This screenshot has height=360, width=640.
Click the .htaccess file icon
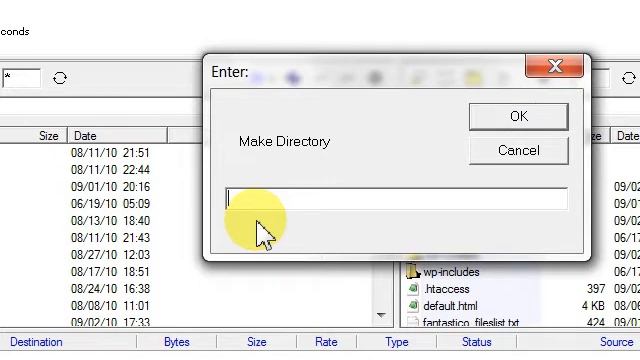tap(413, 289)
